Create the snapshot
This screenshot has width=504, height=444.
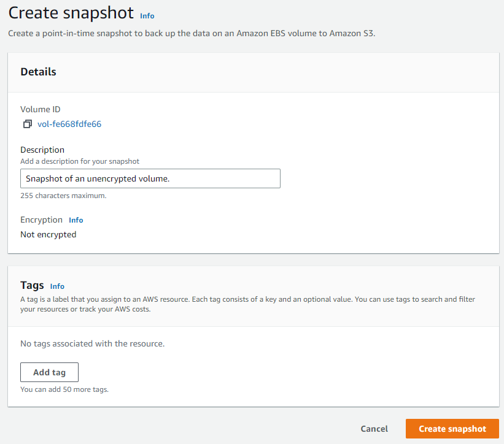pyautogui.click(x=452, y=429)
